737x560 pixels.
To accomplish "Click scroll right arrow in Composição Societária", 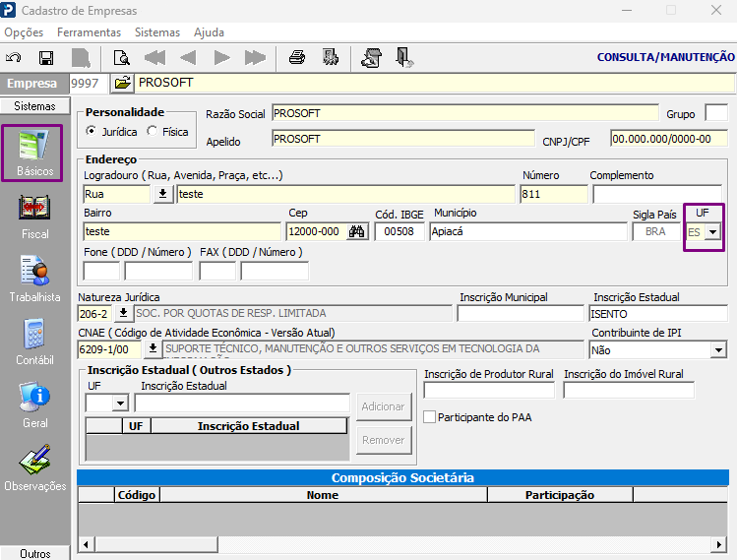I will point(718,544).
